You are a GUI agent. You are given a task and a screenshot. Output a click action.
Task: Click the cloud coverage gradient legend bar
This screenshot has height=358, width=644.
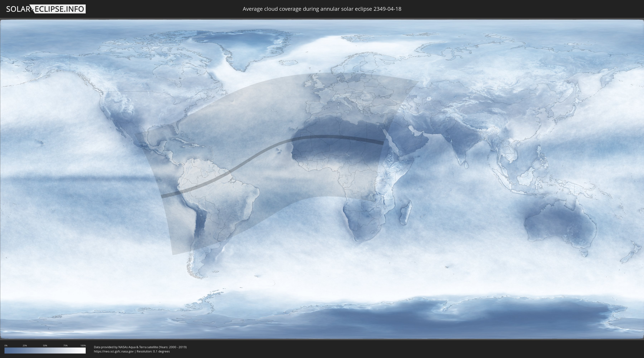point(45,350)
